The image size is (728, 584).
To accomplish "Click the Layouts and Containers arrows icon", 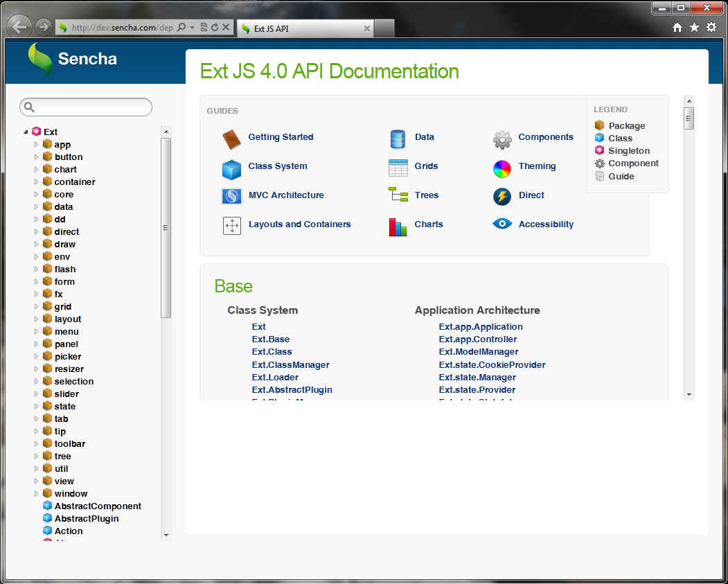I will pyautogui.click(x=231, y=226).
